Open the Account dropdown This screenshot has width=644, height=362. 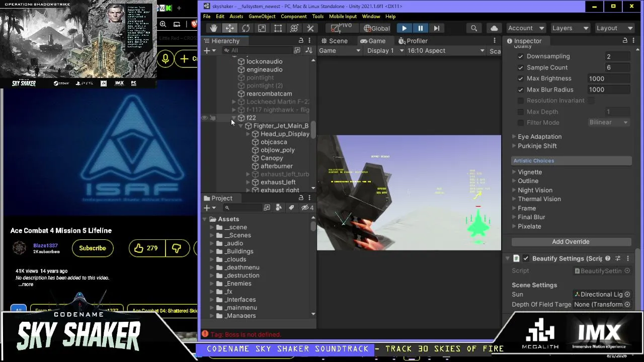coord(525,28)
